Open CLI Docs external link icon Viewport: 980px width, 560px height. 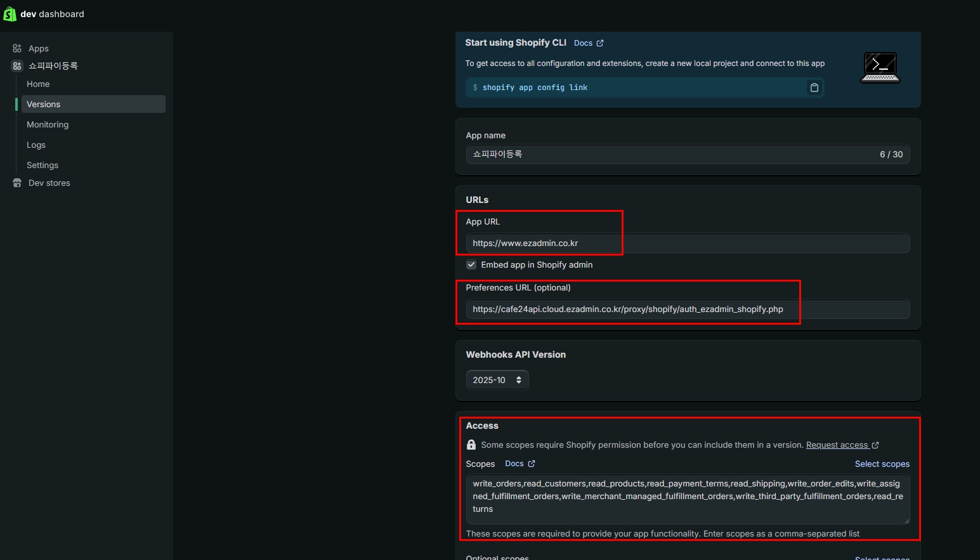coord(600,43)
